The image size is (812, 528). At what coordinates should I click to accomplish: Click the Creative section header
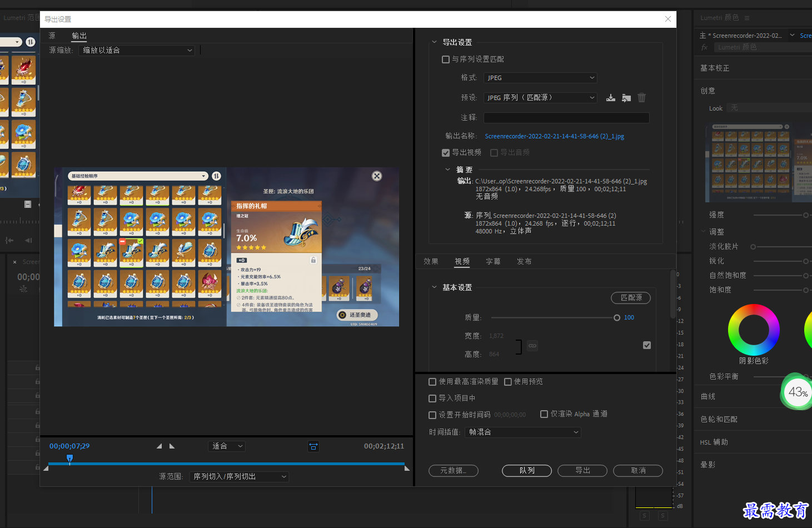[708, 91]
